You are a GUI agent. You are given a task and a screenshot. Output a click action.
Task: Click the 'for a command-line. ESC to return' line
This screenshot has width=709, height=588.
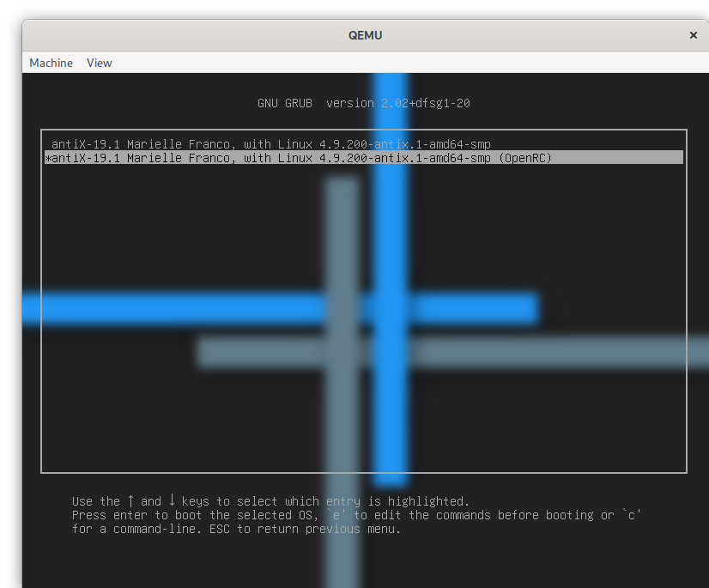coord(236,529)
